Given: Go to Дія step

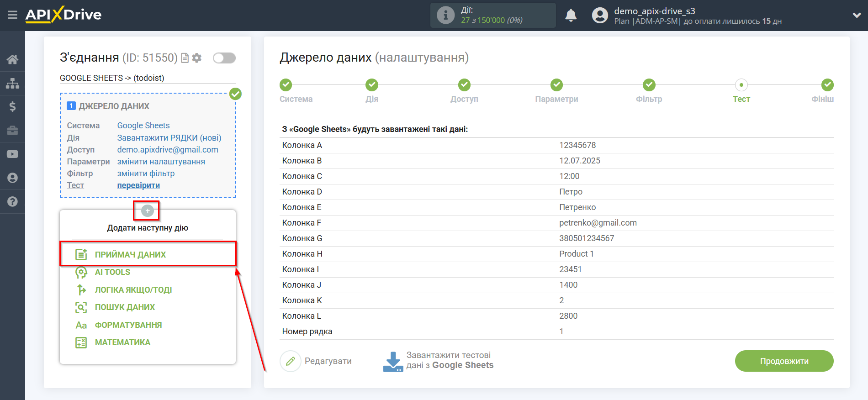Looking at the screenshot, I should (372, 85).
